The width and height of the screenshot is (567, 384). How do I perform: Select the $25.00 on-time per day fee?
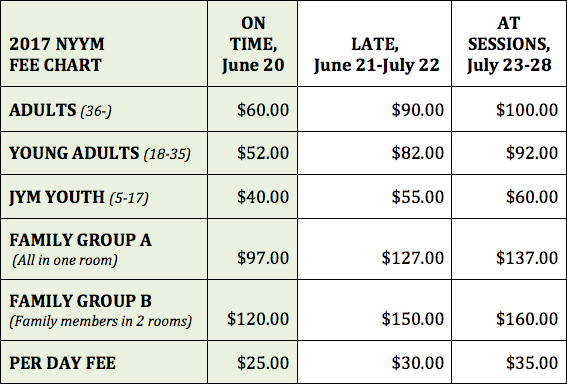(263, 363)
